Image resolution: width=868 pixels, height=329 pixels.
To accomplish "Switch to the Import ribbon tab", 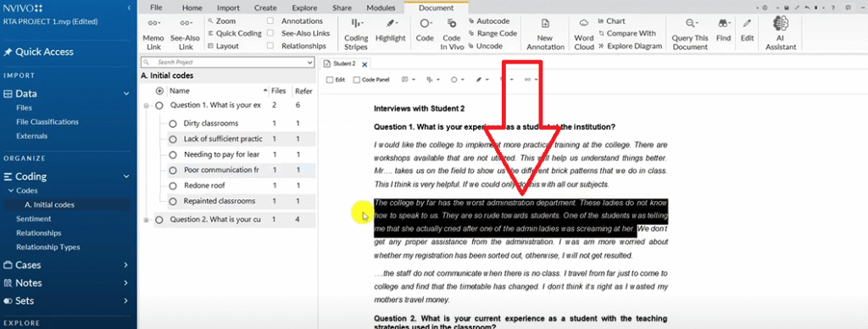I will click(228, 8).
